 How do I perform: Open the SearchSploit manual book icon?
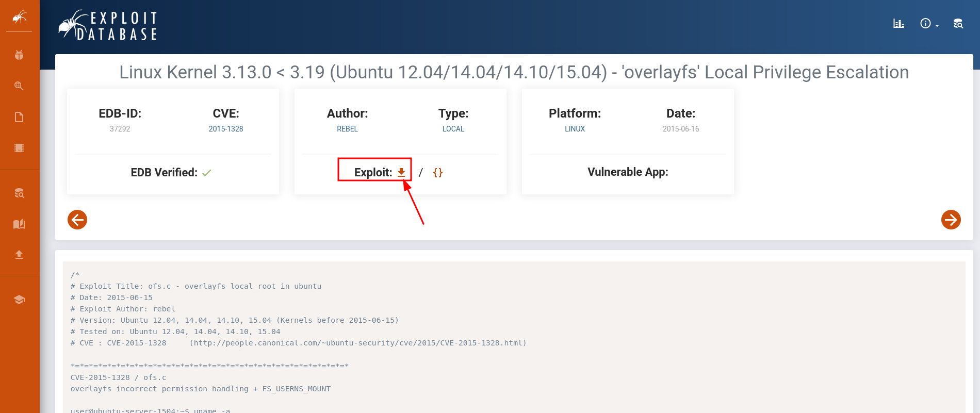tap(19, 224)
